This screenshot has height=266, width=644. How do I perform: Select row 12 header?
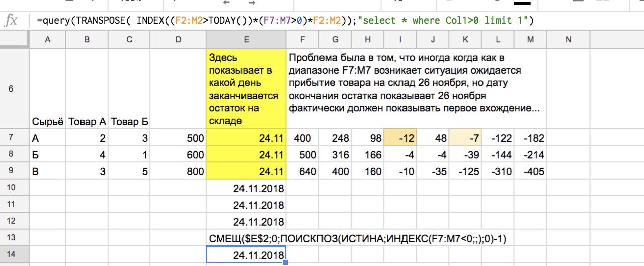point(15,221)
